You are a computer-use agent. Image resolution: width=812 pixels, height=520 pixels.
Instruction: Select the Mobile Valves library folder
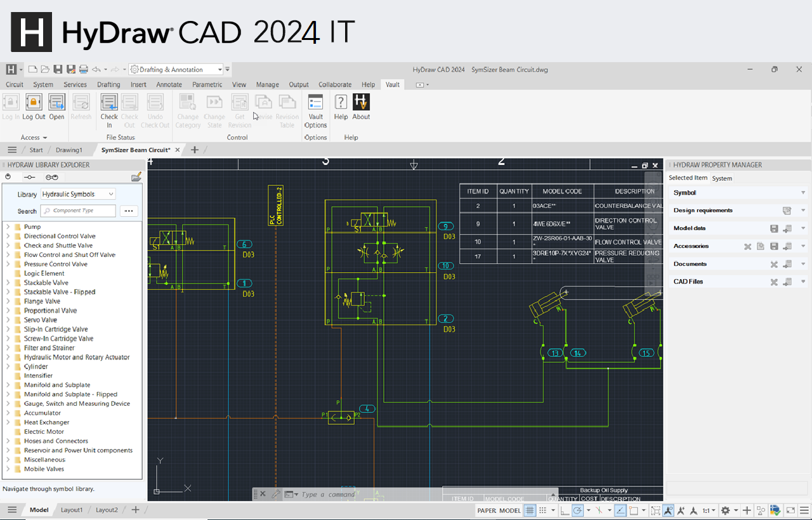tap(44, 469)
